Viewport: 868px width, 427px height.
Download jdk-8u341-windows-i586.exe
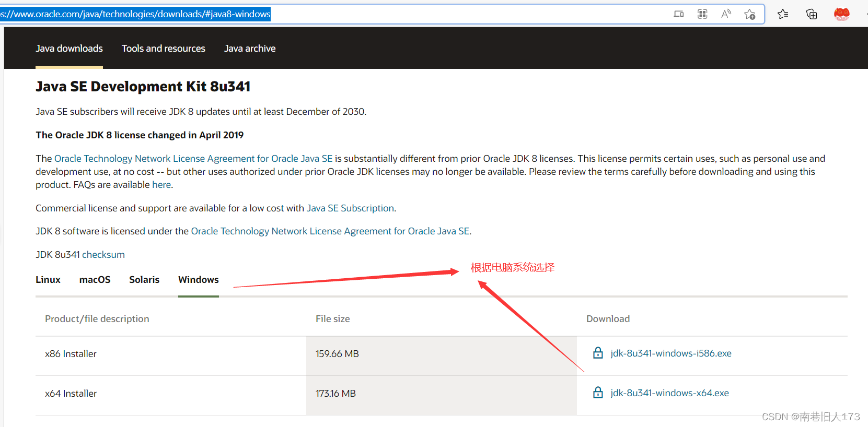click(x=671, y=353)
